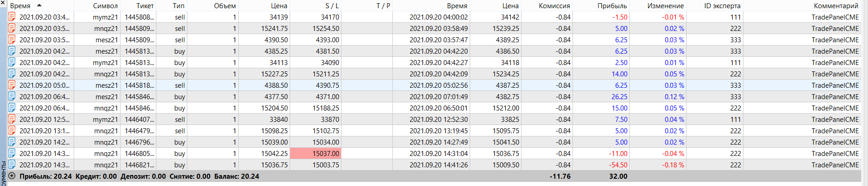
Task: Select the sell icon on the 4388.50 row
Action: click(12, 85)
